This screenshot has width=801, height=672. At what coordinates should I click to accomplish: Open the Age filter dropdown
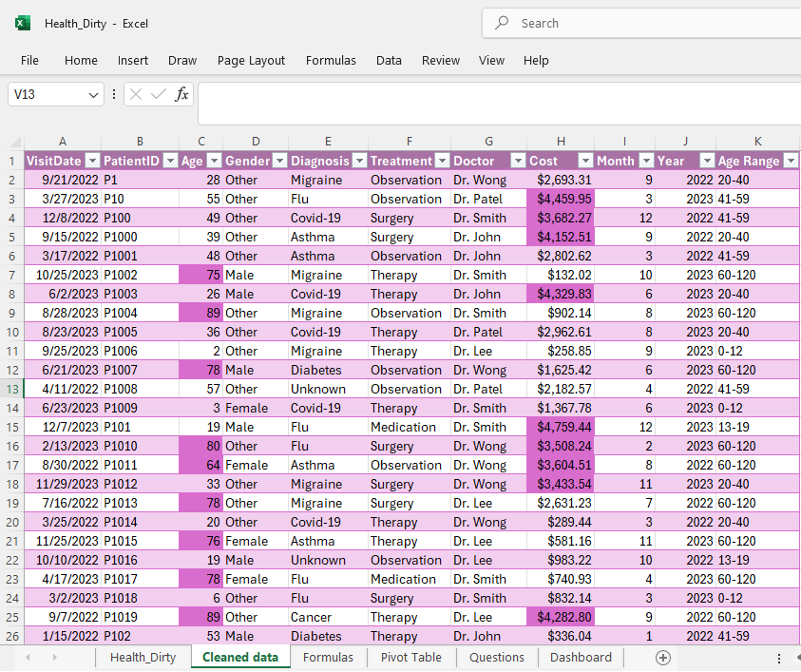tap(215, 161)
